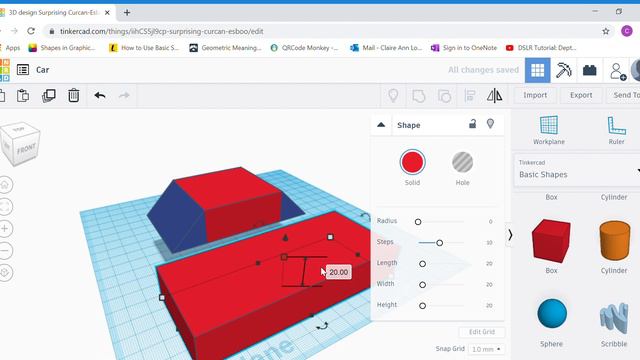Viewport: 640px width, 360px height.
Task: Open How to Use Basic S bookmark
Action: tap(144, 48)
